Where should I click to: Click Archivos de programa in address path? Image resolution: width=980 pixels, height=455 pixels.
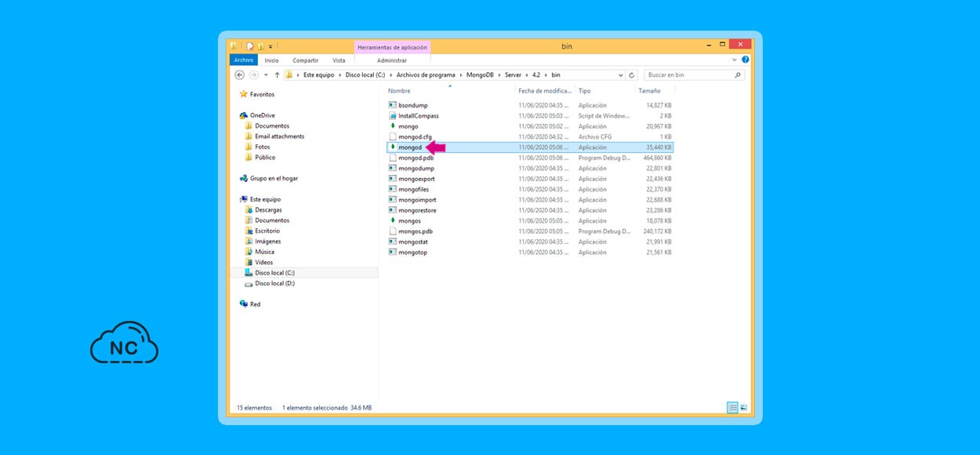tap(426, 75)
